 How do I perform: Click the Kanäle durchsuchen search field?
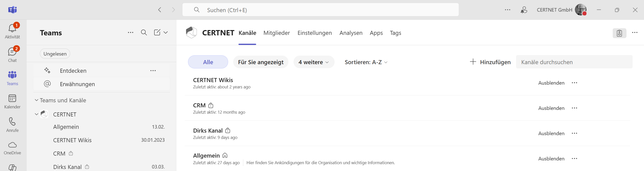tap(574, 62)
